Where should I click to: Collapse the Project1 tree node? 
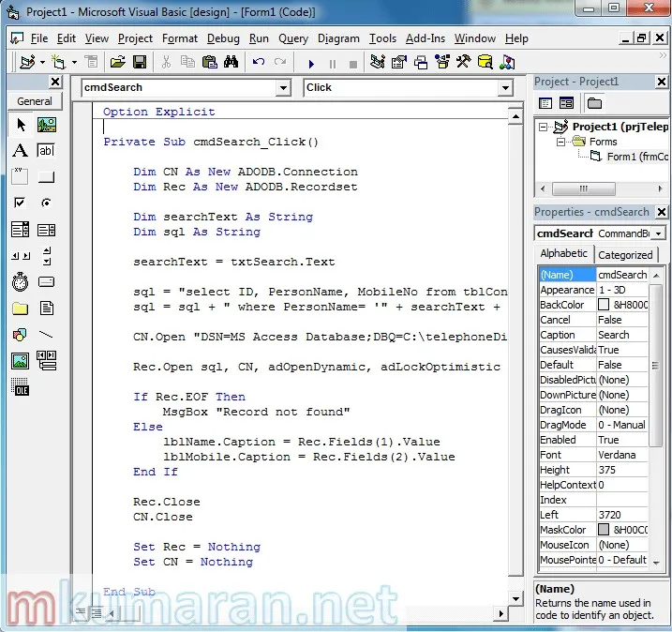pyautogui.click(x=543, y=127)
